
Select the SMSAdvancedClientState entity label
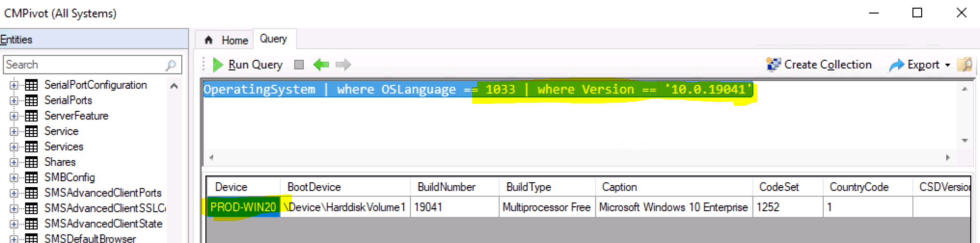point(103,224)
